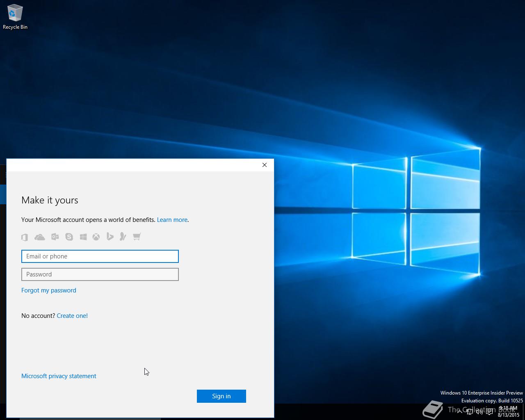525x420 pixels.
Task: Open the Recycle Bin desktop icon
Action: coord(15,17)
